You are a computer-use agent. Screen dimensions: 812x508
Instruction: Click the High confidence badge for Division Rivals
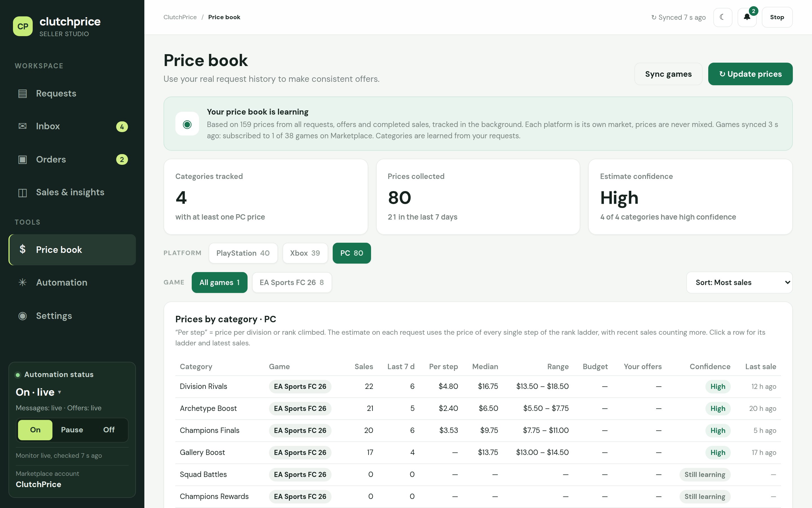click(x=718, y=386)
